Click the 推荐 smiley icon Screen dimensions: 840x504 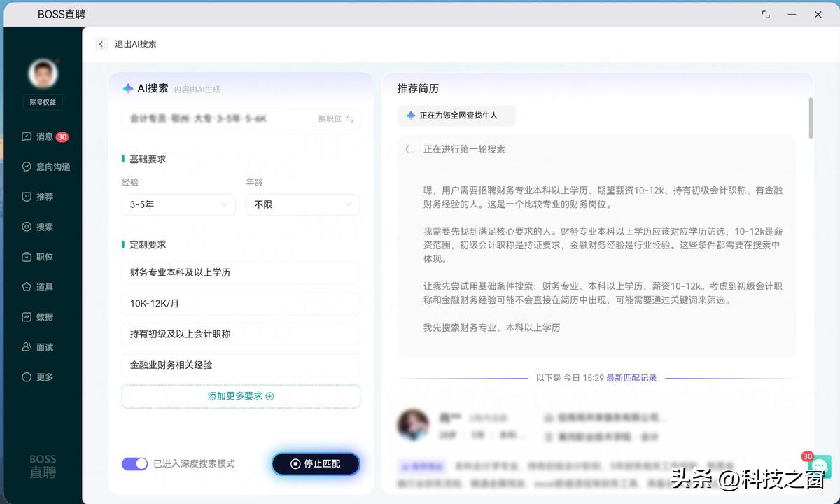tap(27, 197)
